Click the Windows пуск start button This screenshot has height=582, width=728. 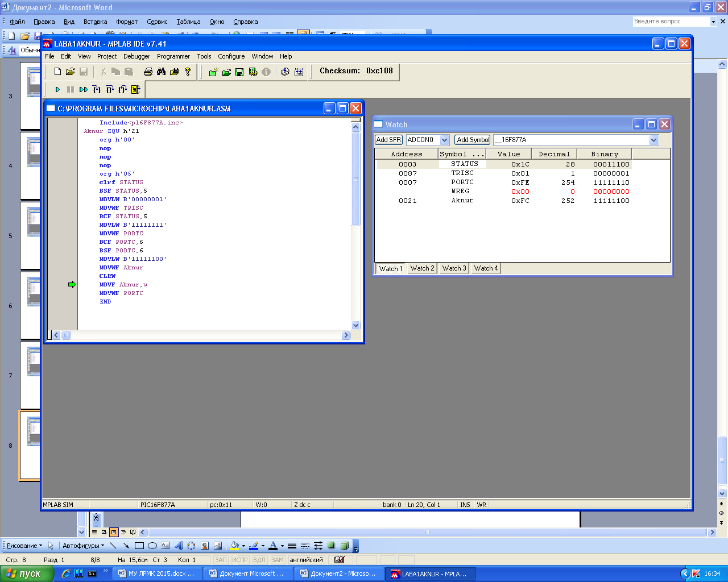click(x=26, y=573)
